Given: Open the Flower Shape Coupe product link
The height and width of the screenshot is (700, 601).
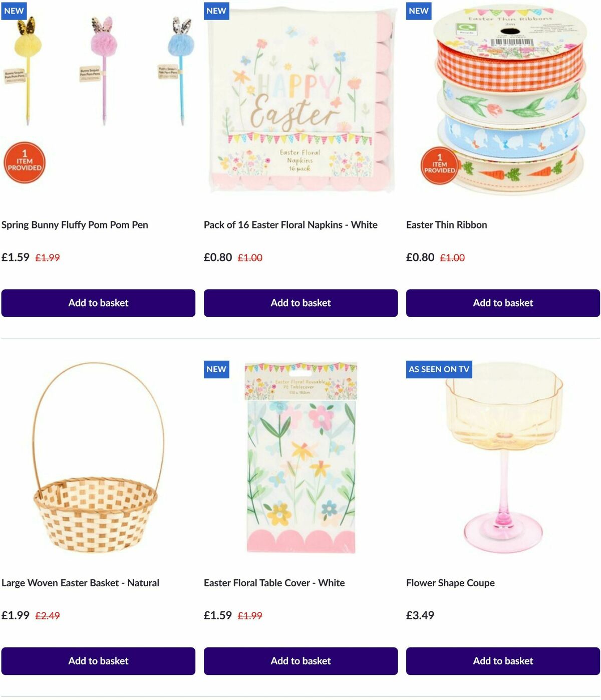Looking at the screenshot, I should pyautogui.click(x=450, y=583).
